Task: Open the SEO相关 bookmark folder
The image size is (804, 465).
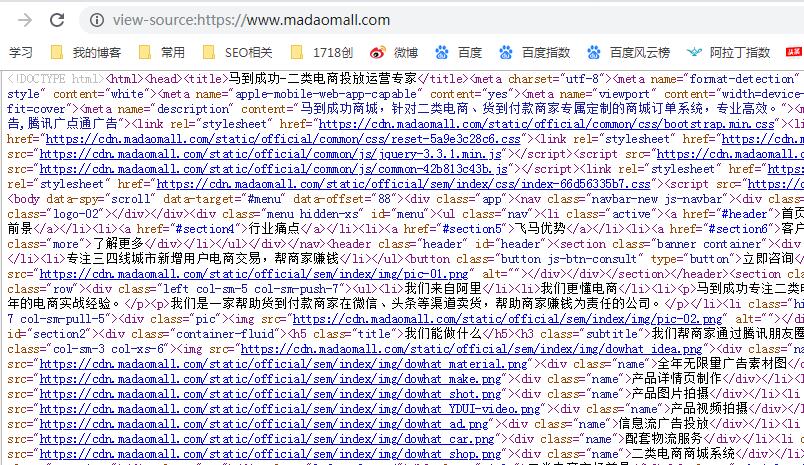Action: click(x=237, y=52)
